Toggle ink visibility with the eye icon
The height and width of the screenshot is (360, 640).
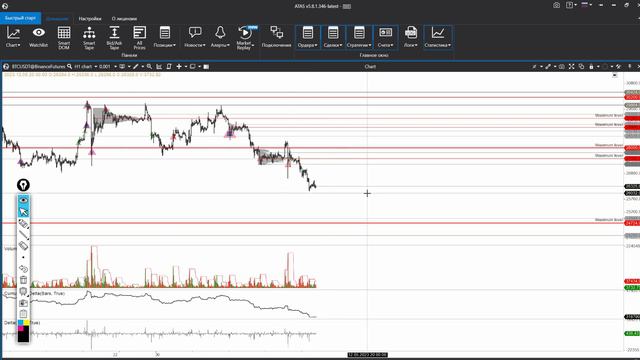[23, 200]
